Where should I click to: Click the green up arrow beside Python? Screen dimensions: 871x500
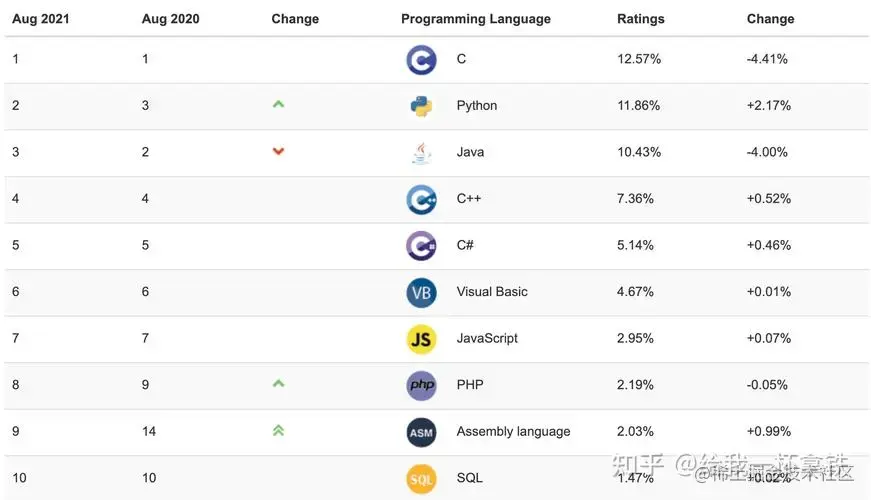(x=278, y=104)
